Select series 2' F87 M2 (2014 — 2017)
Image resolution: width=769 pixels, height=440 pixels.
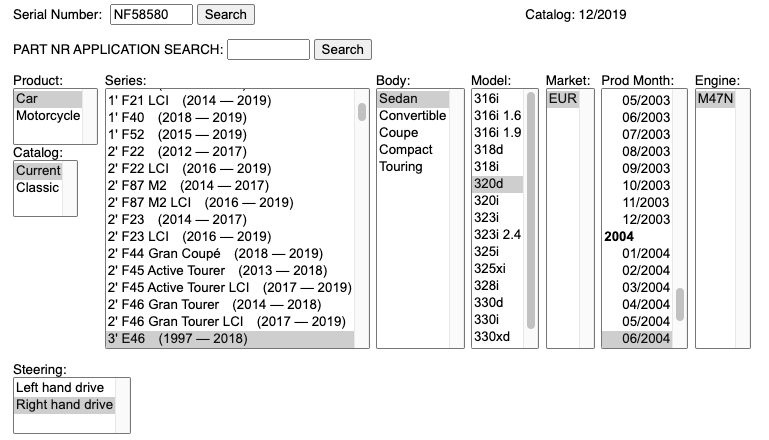point(231,185)
